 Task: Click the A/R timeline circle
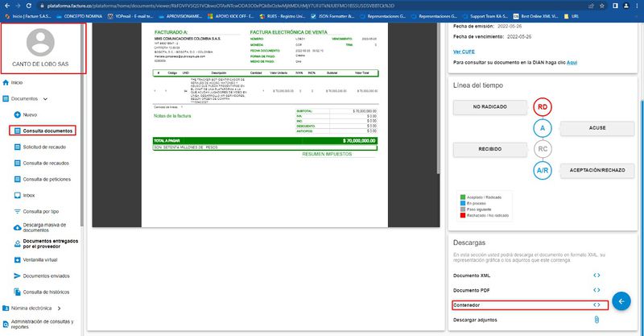pos(543,170)
